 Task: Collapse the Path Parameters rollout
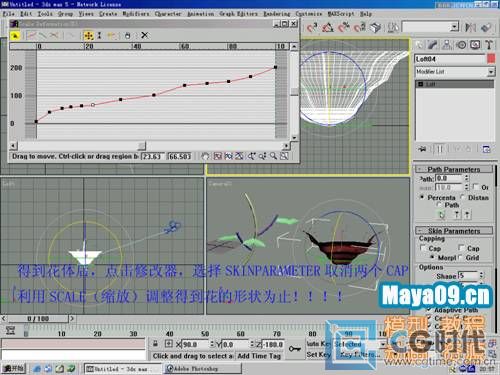454,169
